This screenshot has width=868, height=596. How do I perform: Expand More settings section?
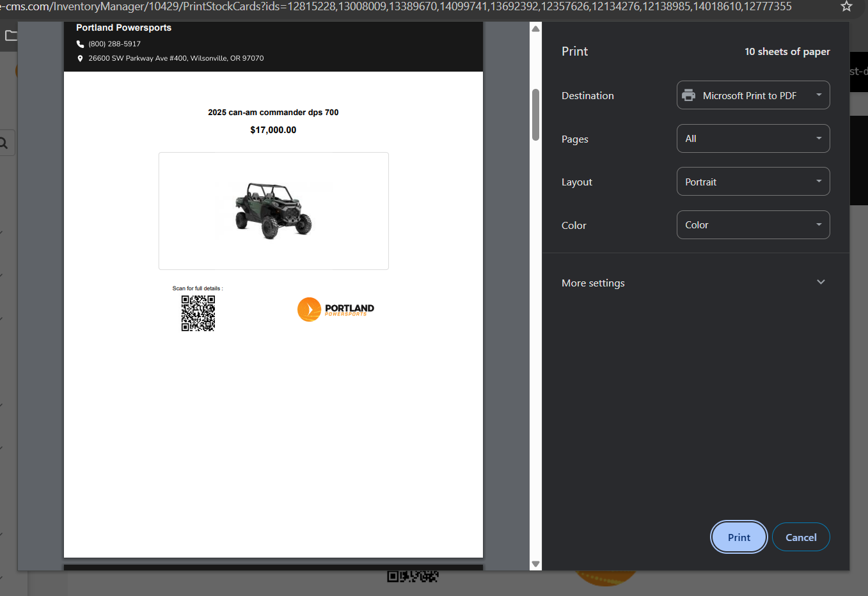(695, 283)
